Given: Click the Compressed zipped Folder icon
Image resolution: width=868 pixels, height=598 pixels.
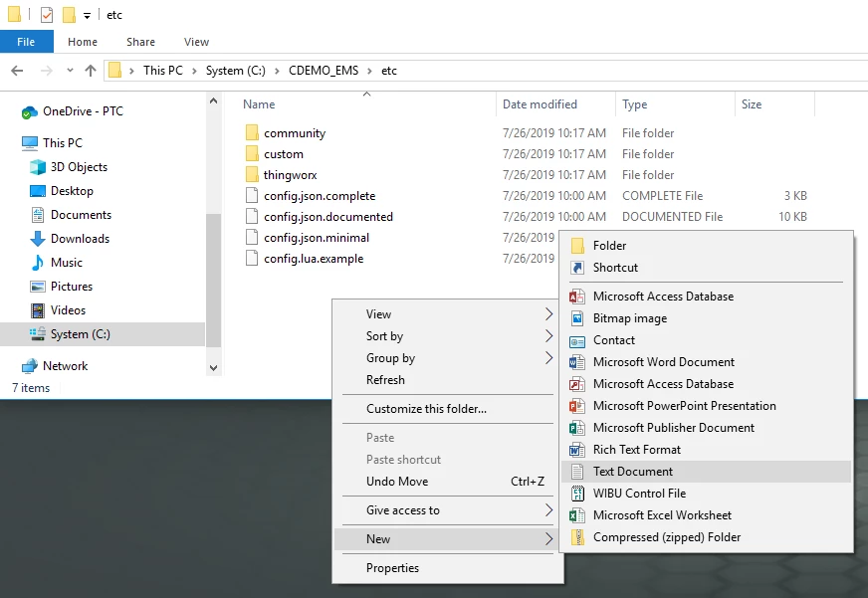Looking at the screenshot, I should (577, 537).
